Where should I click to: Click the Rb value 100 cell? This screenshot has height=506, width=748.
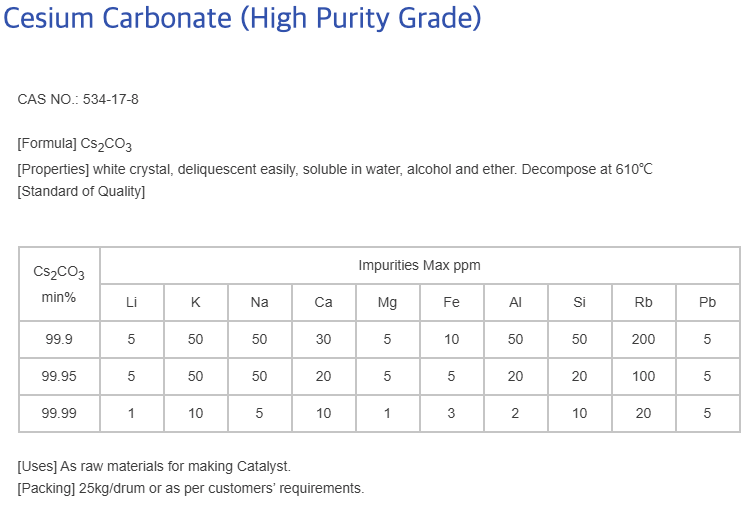[644, 376]
